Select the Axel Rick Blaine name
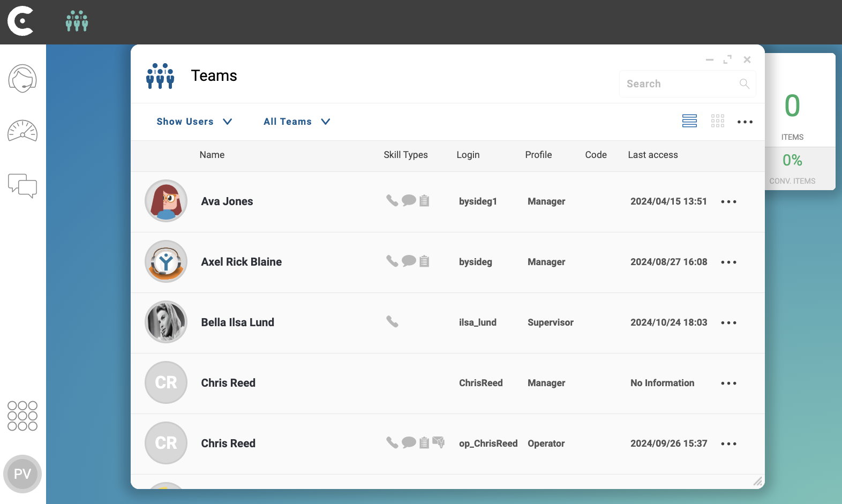Viewport: 842px width, 504px height. 242,262
